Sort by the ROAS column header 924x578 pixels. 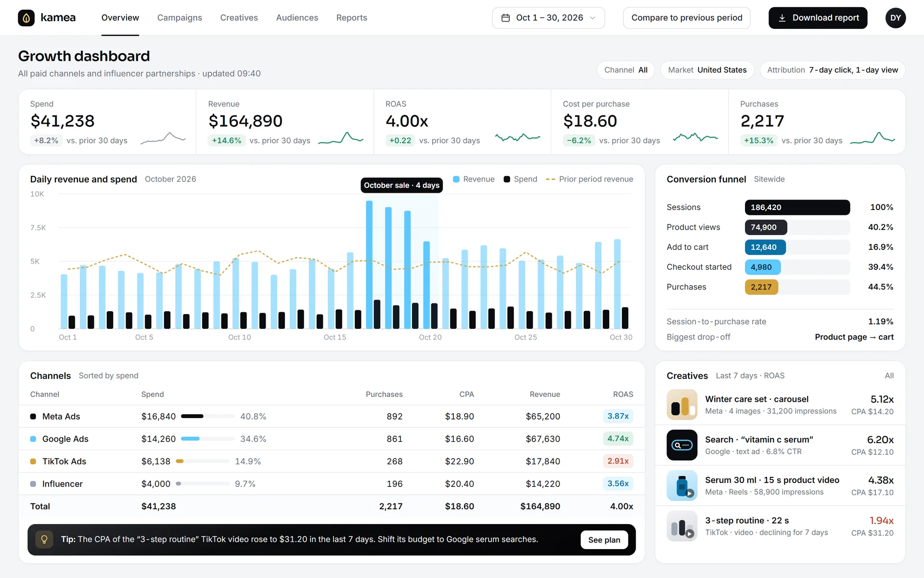[x=623, y=394]
